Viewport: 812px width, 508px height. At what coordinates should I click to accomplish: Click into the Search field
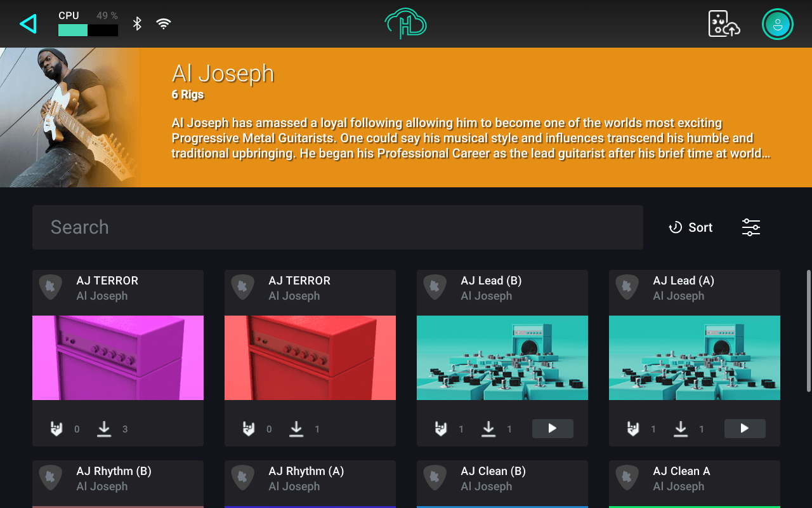pos(337,227)
